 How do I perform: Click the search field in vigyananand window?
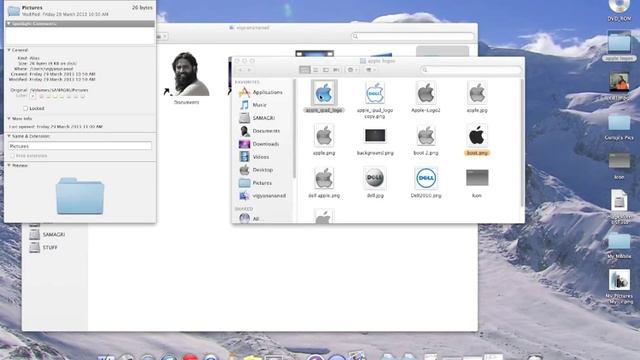click(412, 36)
